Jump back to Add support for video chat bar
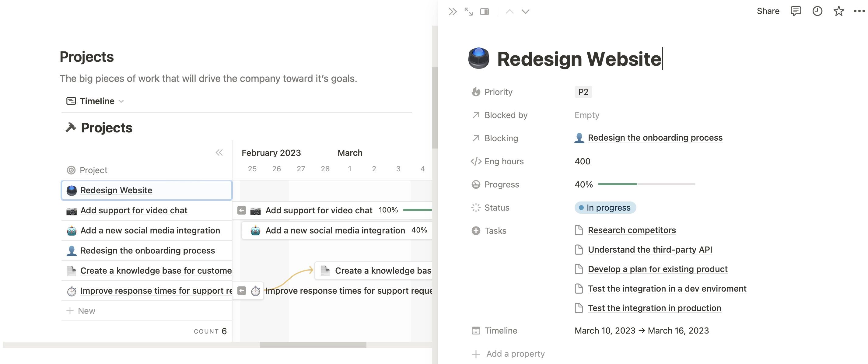 [x=242, y=211]
